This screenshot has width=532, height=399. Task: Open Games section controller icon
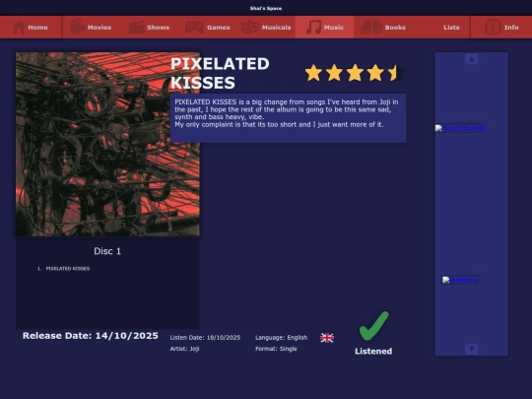point(194,28)
